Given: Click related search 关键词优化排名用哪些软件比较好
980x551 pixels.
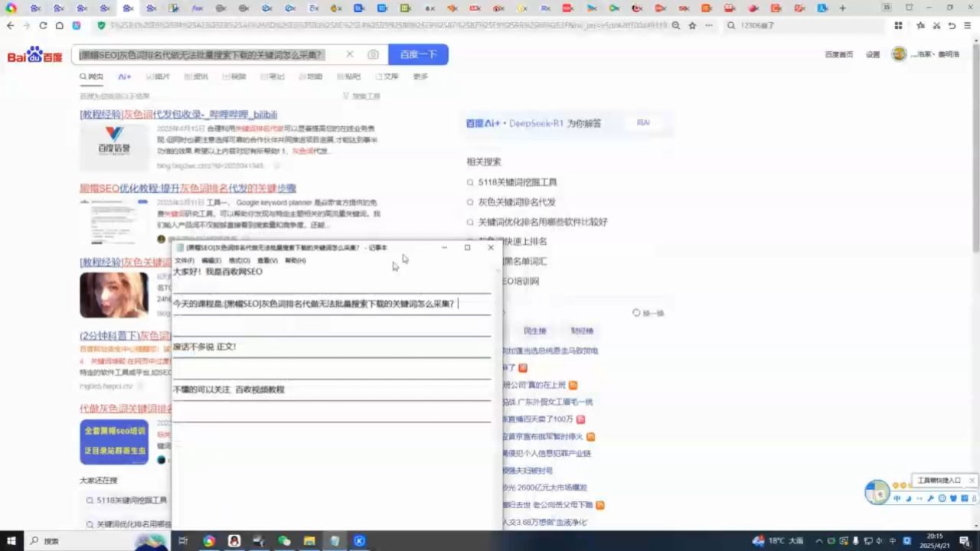Looking at the screenshot, I should tap(542, 222).
